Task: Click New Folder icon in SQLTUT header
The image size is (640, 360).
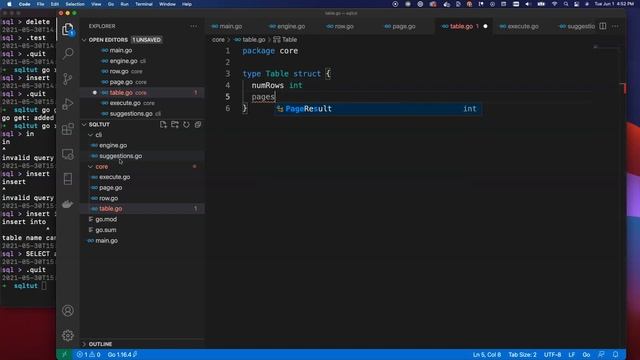Action: [175, 124]
